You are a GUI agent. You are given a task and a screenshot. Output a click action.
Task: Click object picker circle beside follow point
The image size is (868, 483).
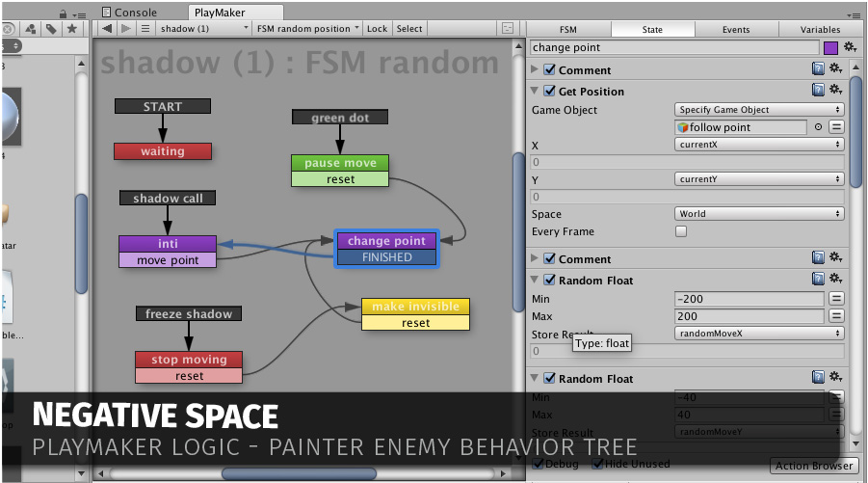tap(818, 127)
